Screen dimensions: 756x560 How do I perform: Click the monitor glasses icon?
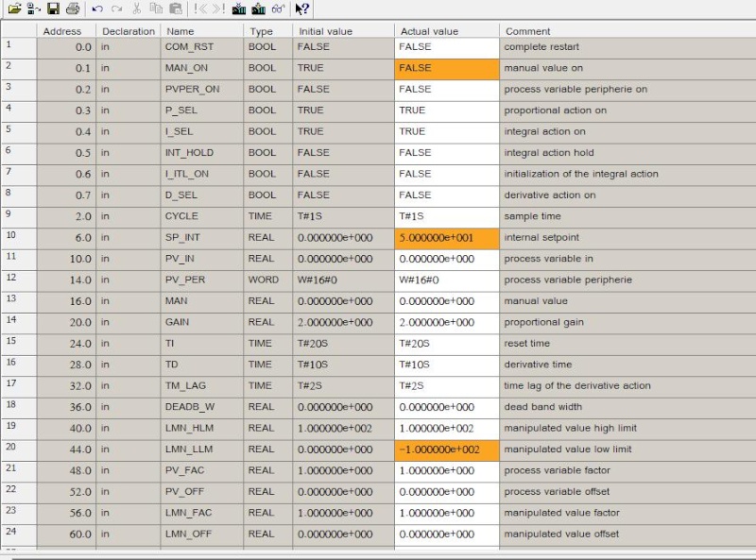pyautogui.click(x=279, y=8)
